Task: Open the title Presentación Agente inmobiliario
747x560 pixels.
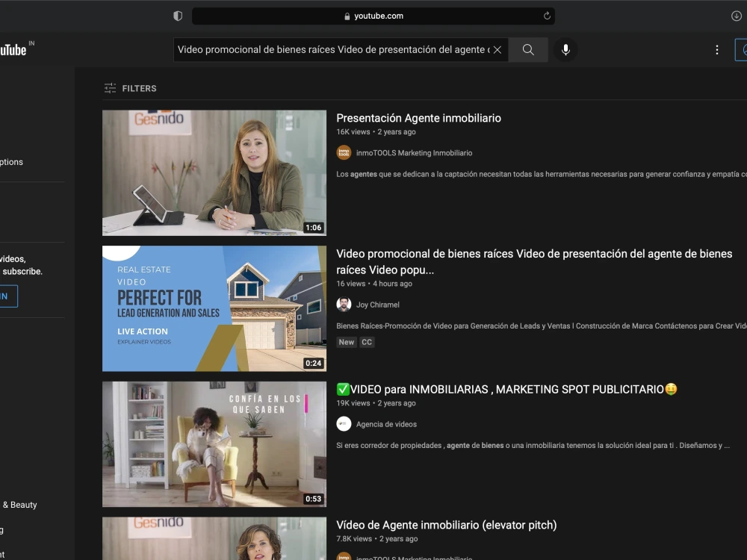Action: tap(418, 118)
